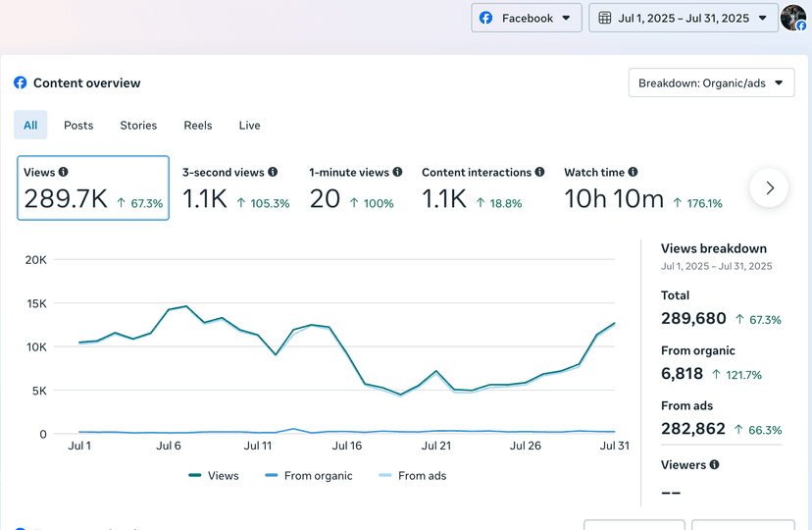
Task: Click the 66.3% increase for From ads
Action: [758, 430]
